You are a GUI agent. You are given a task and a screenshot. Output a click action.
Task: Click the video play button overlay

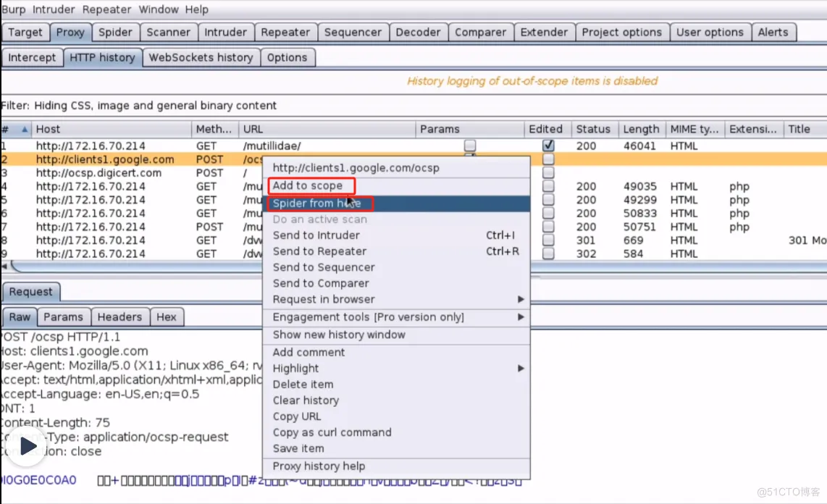tap(27, 446)
